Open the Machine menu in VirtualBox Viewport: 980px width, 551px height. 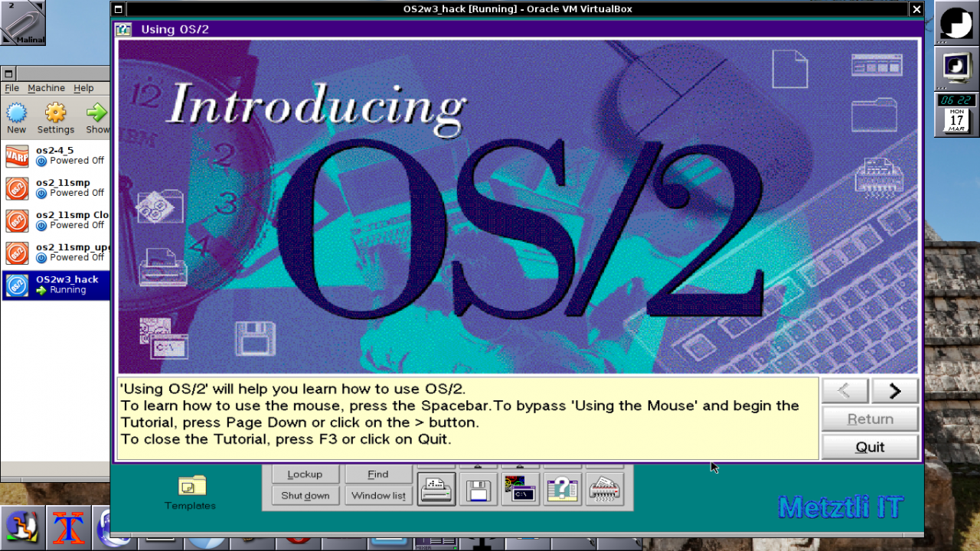[x=47, y=88]
